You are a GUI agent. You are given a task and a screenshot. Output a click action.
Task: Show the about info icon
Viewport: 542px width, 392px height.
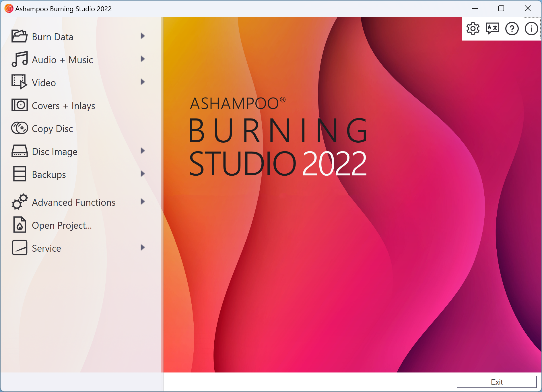(531, 29)
